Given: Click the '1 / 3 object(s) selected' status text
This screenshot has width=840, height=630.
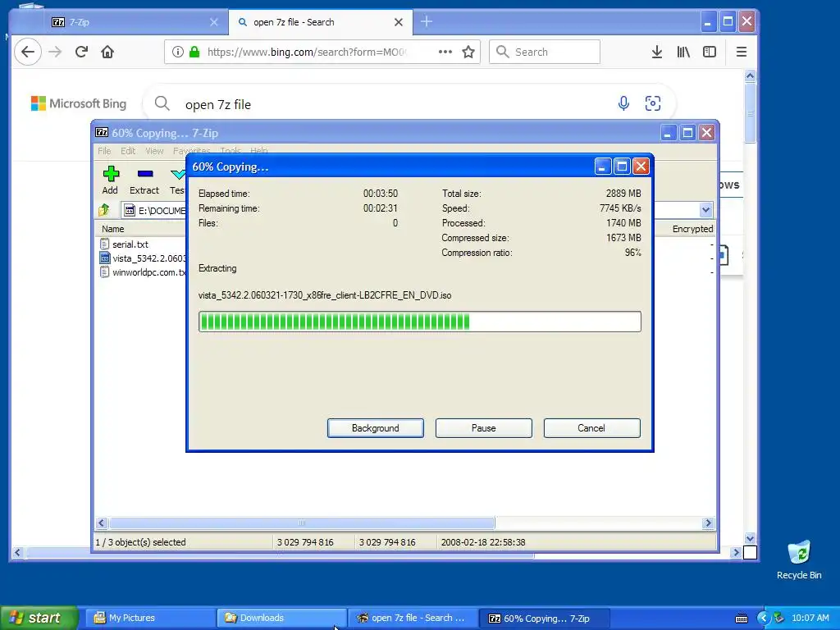Looking at the screenshot, I should click(x=141, y=542).
